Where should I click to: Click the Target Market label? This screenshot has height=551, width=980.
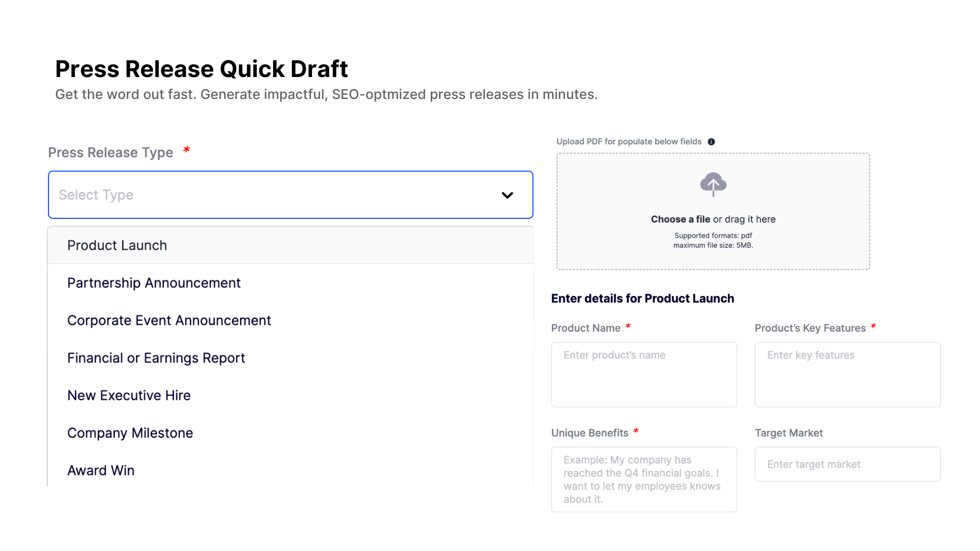[x=789, y=433]
